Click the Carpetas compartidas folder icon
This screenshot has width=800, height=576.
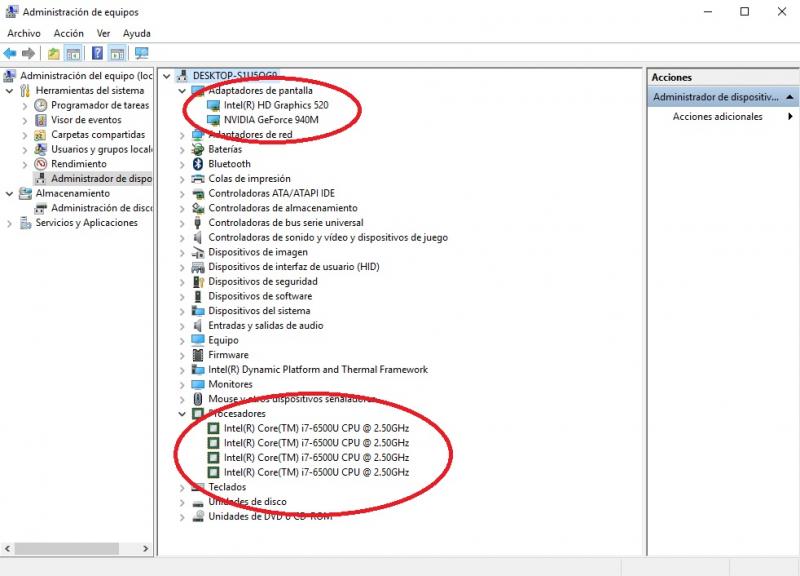41,135
